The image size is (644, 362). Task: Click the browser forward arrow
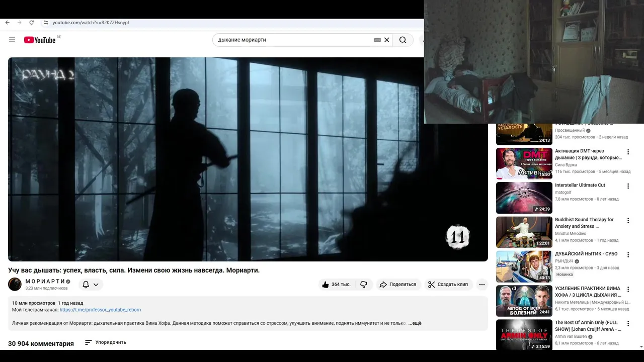tap(20, 23)
